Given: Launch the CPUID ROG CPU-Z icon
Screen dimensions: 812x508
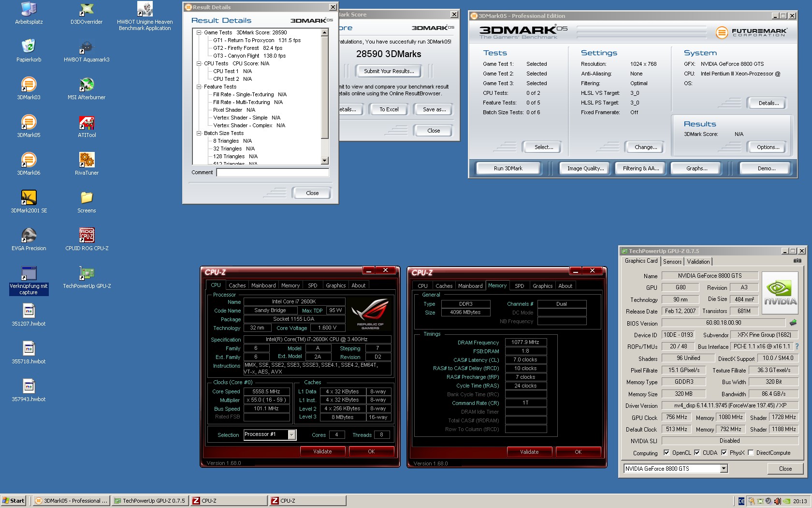Looking at the screenshot, I should coord(87,235).
